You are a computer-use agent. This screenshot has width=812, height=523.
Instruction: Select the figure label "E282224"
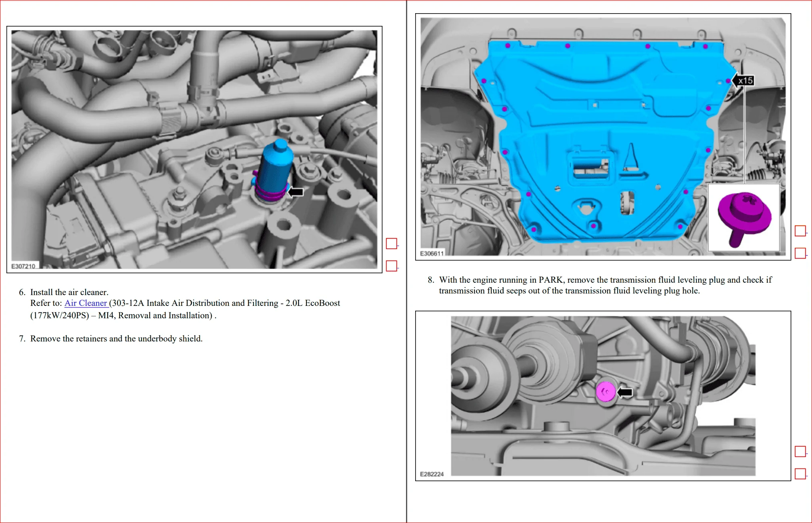(x=432, y=474)
